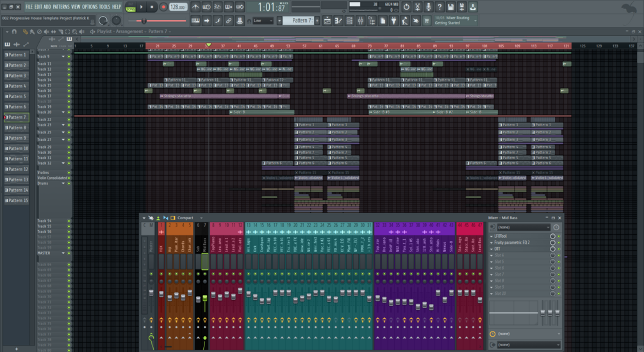Mute Track 15 using its green LED
This screenshot has height=352, width=644.
click(69, 85)
